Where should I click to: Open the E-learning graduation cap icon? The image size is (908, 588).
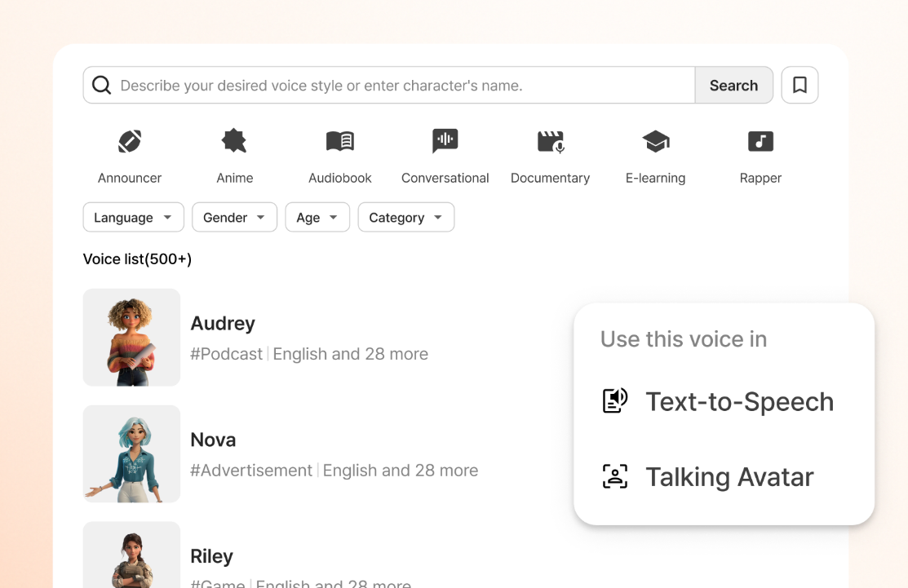coord(655,142)
